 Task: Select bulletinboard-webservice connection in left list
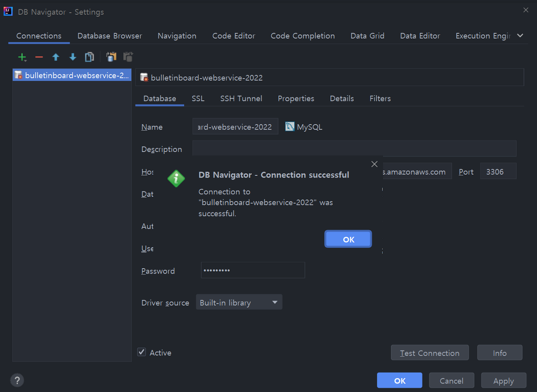click(x=72, y=76)
